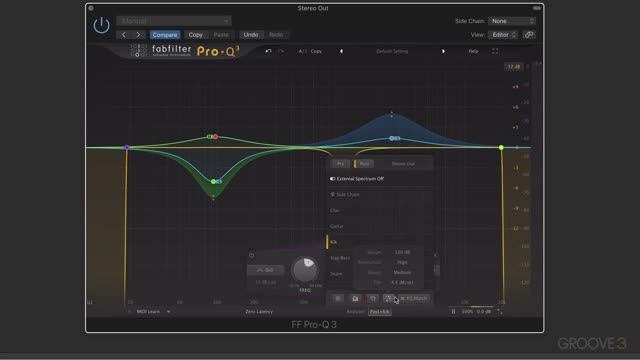The width and height of the screenshot is (640, 360).
Task: Click the link chain icon
Action: pos(529,35)
